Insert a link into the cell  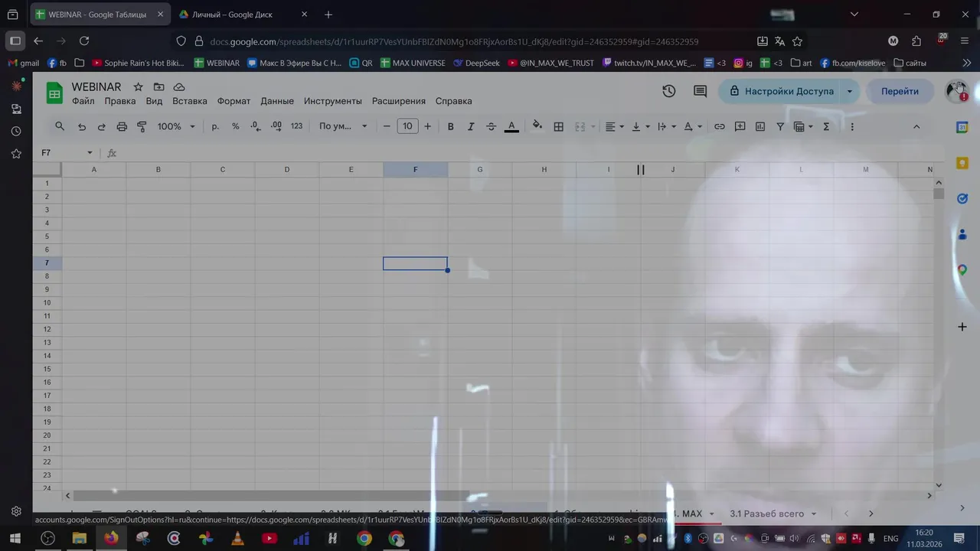720,126
